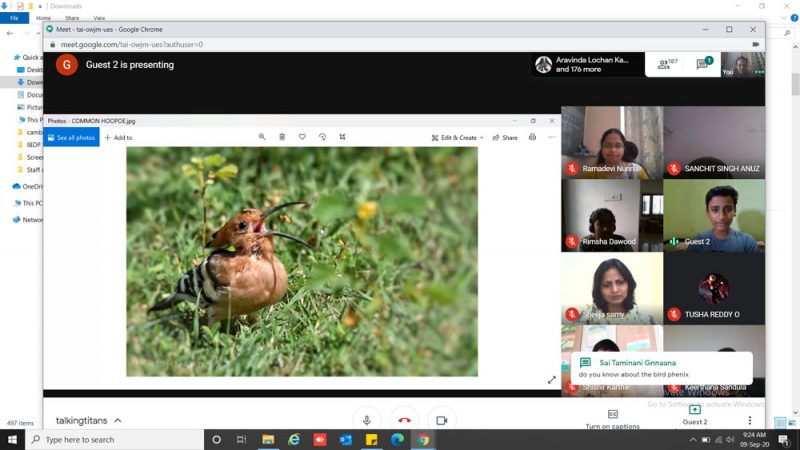Image resolution: width=800 pixels, height=450 pixels.
Task: Hang up using the red end call button
Action: [404, 420]
